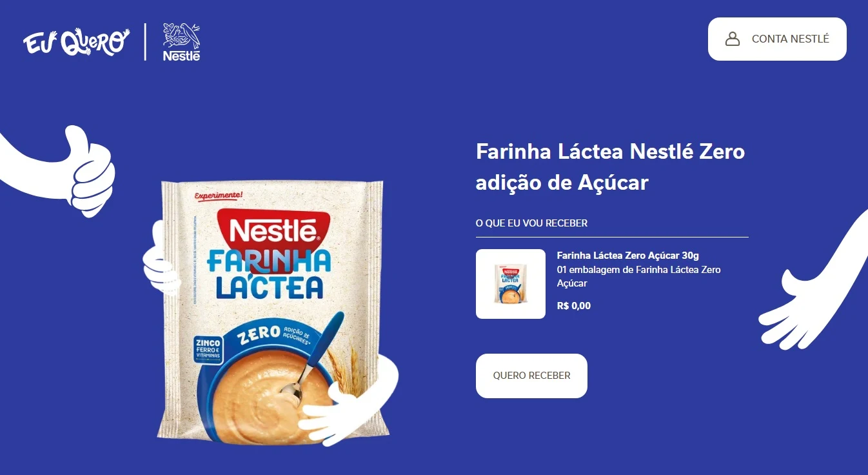Click the Zinco Ferro e Vitaminas badge
The height and width of the screenshot is (475, 868).
click(209, 349)
